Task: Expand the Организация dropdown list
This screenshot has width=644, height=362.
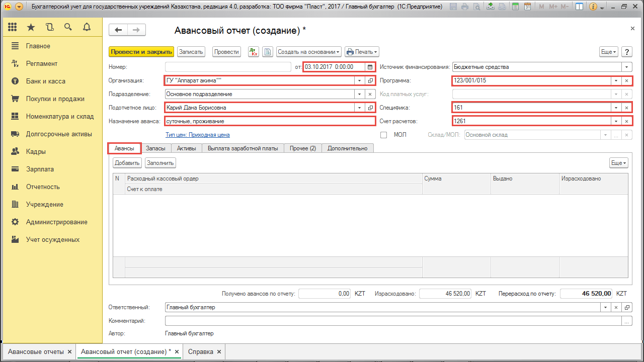Action: tap(359, 80)
